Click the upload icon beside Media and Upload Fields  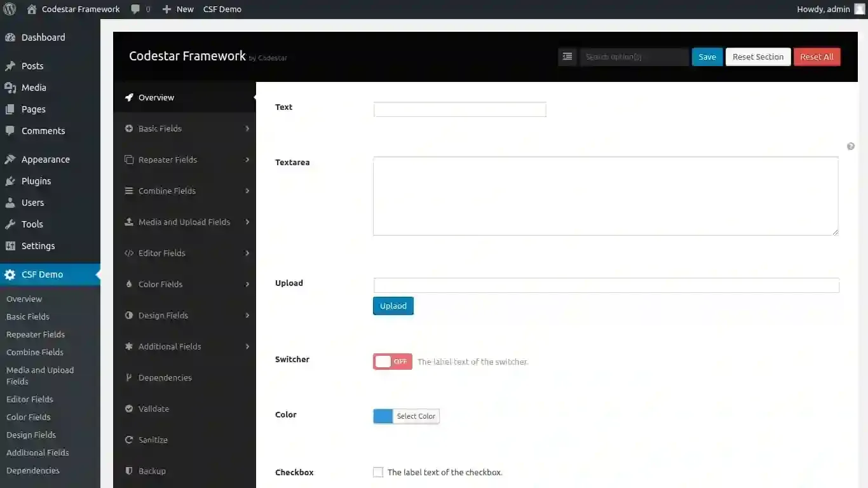click(129, 222)
